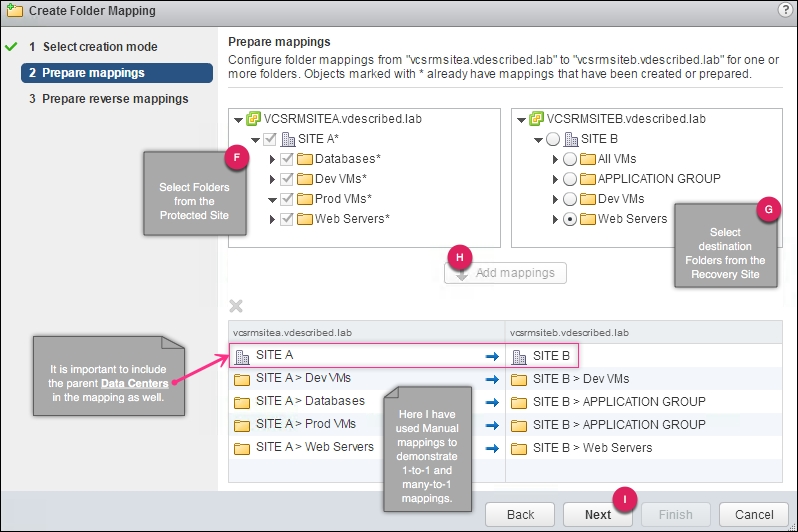Collapse the VCSRMSITEA.vdescribed.lab tree node
Screen dimensions: 798x532
tap(238, 120)
